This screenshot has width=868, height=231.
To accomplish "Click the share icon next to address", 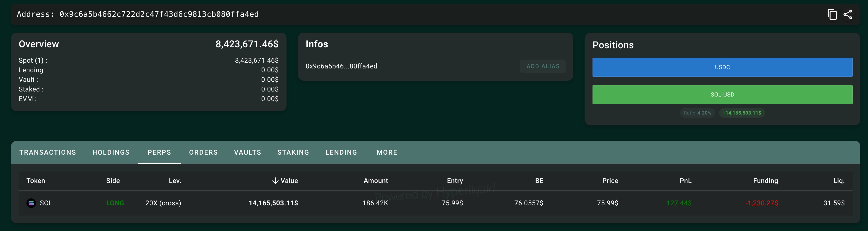I will 848,14.
